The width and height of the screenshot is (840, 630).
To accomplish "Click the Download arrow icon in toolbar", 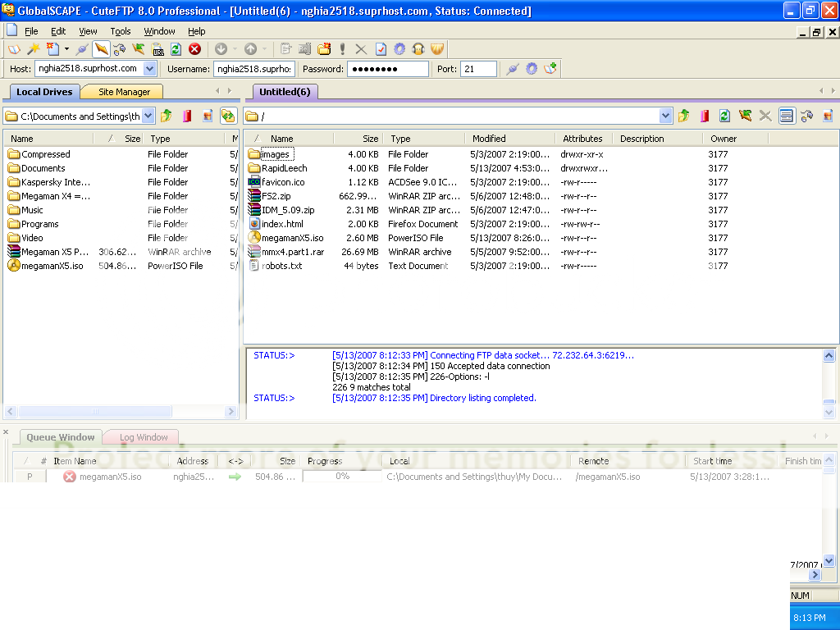I will point(221,49).
